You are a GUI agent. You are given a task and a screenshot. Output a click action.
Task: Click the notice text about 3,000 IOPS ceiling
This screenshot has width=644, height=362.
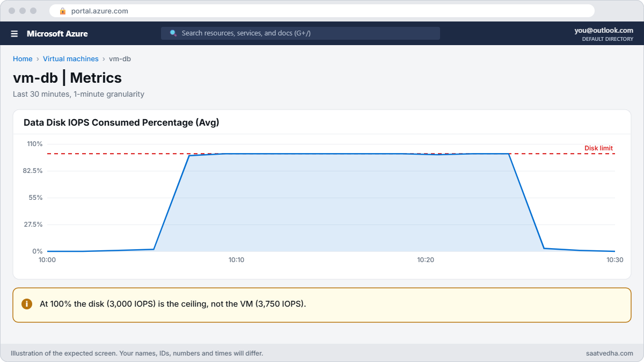click(x=173, y=304)
